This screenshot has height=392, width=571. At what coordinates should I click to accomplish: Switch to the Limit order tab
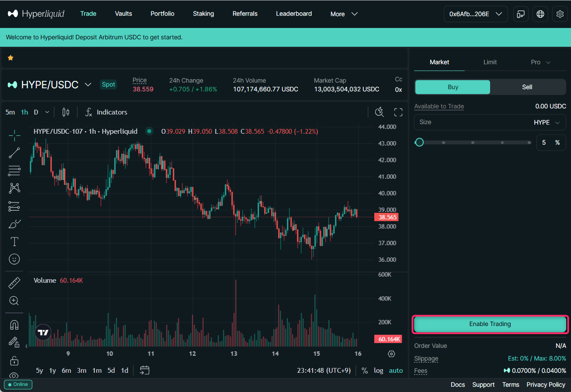[x=490, y=62]
